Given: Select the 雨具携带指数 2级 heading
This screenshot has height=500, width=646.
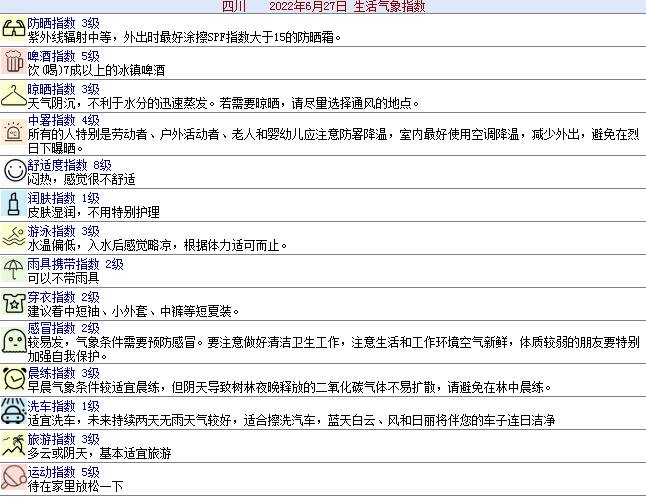Looking at the screenshot, I should click(x=75, y=264).
